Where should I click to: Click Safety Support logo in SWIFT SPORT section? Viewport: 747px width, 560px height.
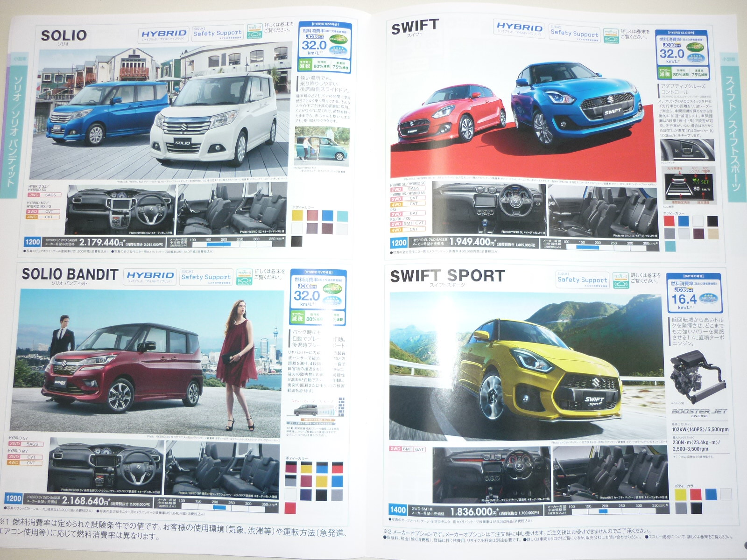click(582, 280)
